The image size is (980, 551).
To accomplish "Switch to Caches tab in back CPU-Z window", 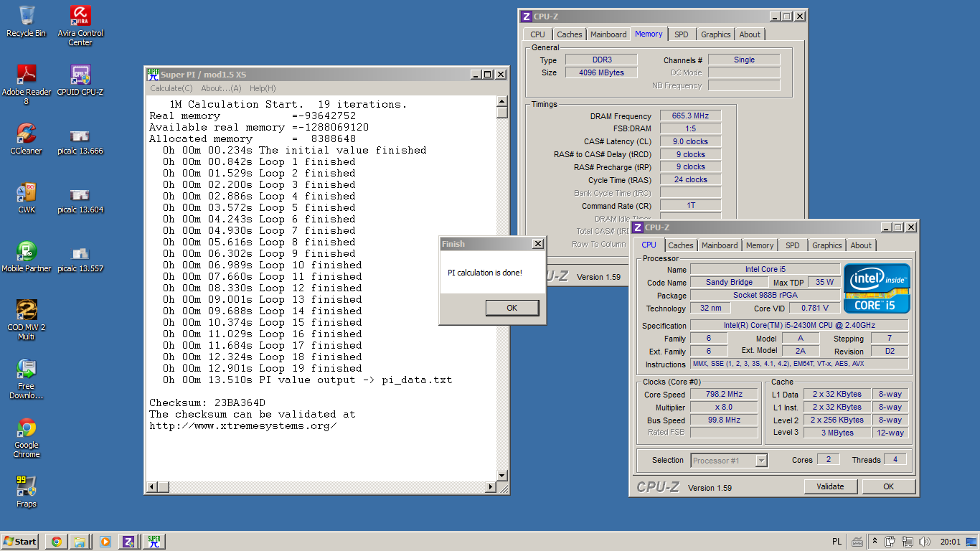I will pyautogui.click(x=570, y=34).
